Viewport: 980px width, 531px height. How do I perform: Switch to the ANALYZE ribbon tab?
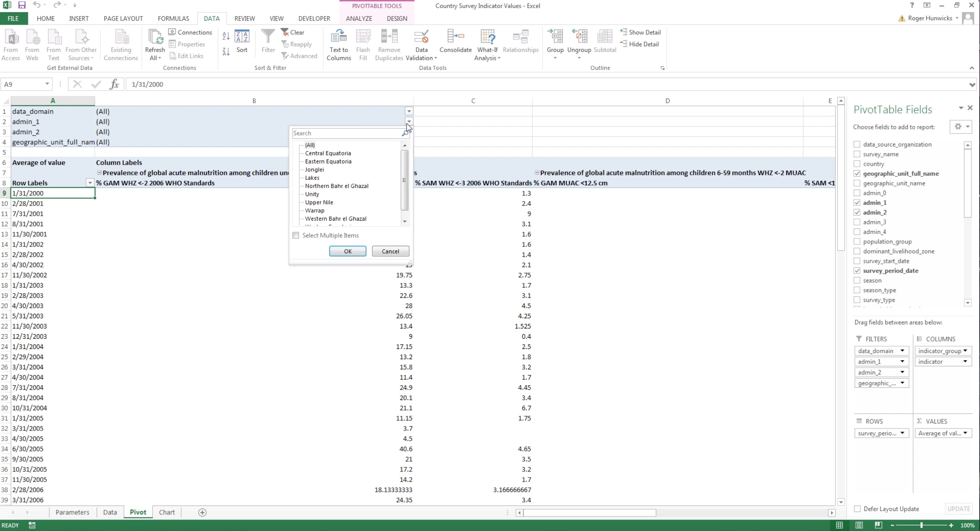pyautogui.click(x=358, y=18)
